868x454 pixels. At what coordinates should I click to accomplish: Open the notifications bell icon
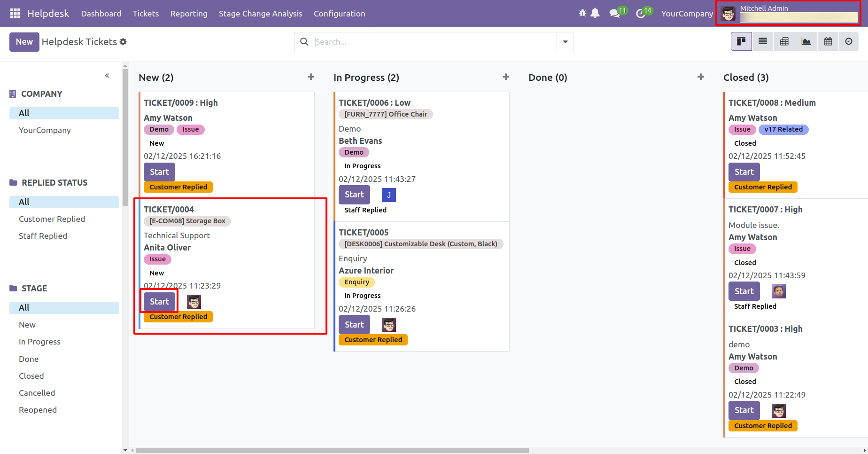(x=595, y=13)
